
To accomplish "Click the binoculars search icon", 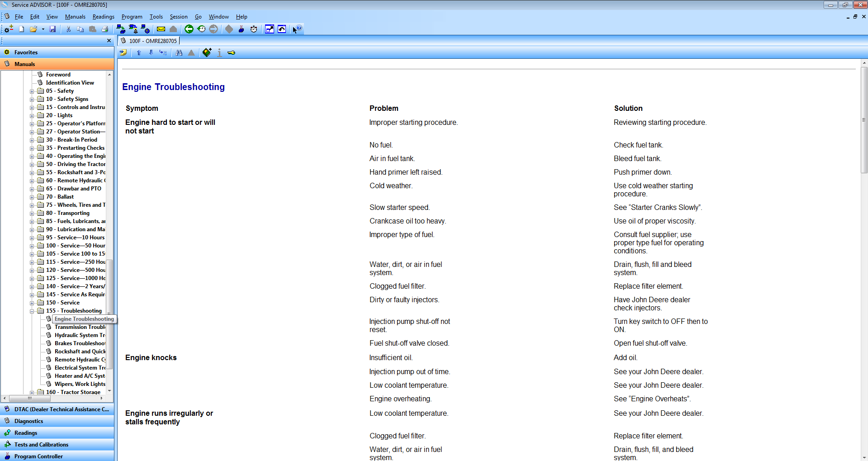I will tap(179, 52).
